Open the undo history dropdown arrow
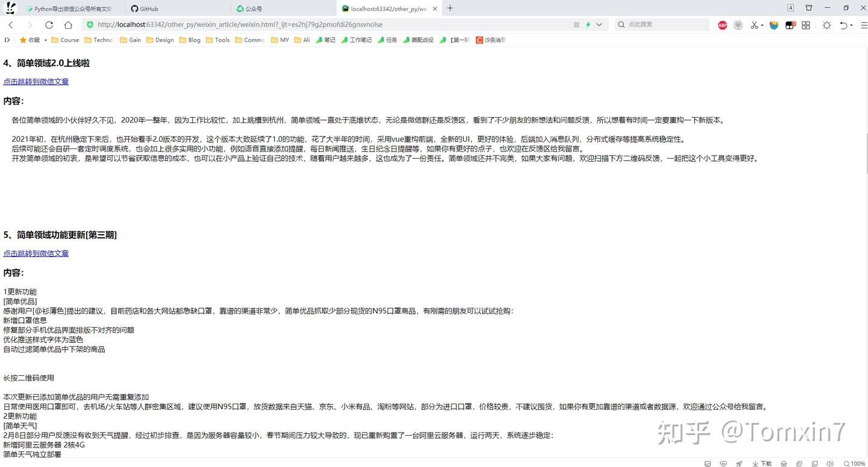Viewport: 868px width, 467px height. pyautogui.click(x=851, y=25)
